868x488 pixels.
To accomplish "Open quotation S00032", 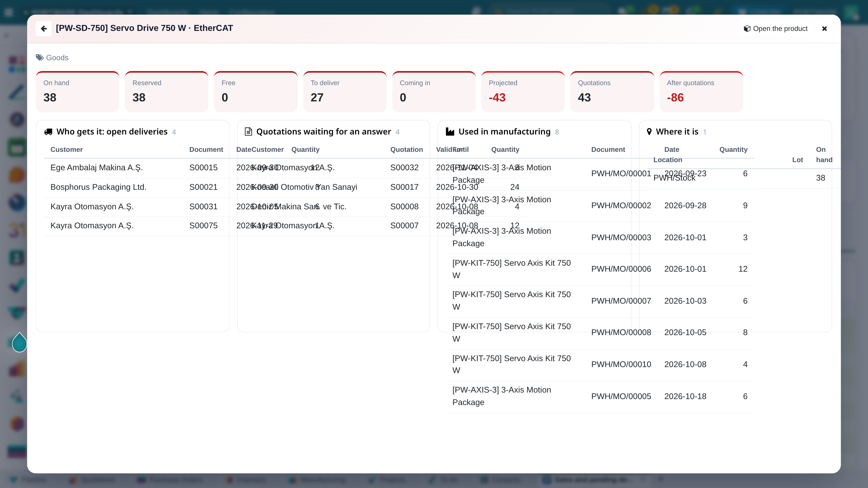I will pos(404,168).
